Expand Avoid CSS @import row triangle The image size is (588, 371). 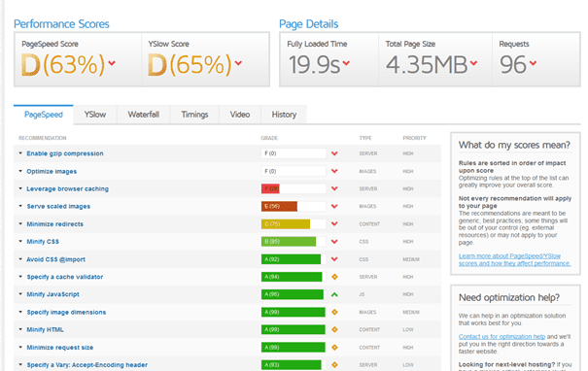pyautogui.click(x=20, y=259)
